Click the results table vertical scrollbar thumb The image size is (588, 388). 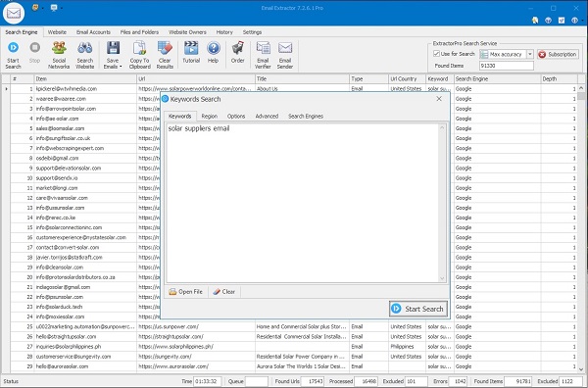581,96
